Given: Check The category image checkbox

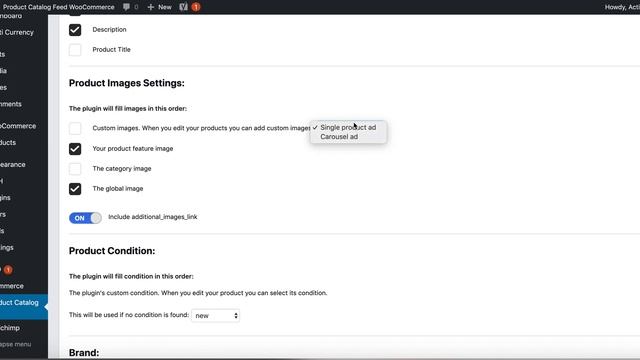Looking at the screenshot, I should click(75, 169).
